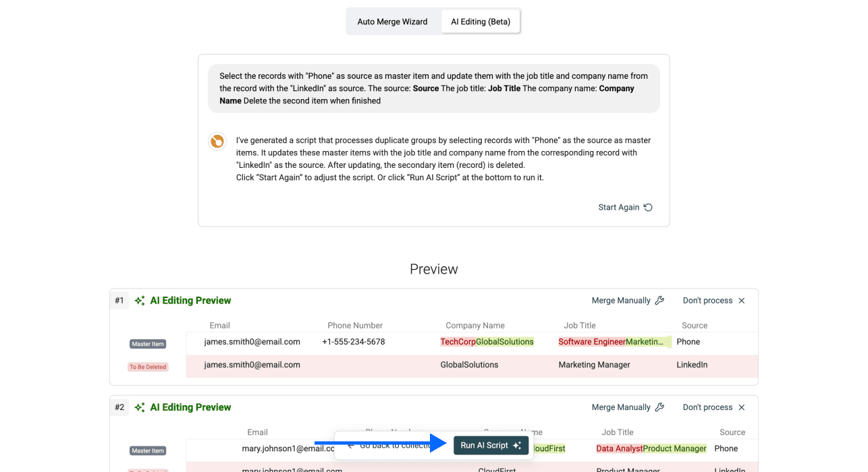Click the wrench icon beside Merge Manually in group #2
The width and height of the screenshot is (868, 472).
[x=659, y=407]
